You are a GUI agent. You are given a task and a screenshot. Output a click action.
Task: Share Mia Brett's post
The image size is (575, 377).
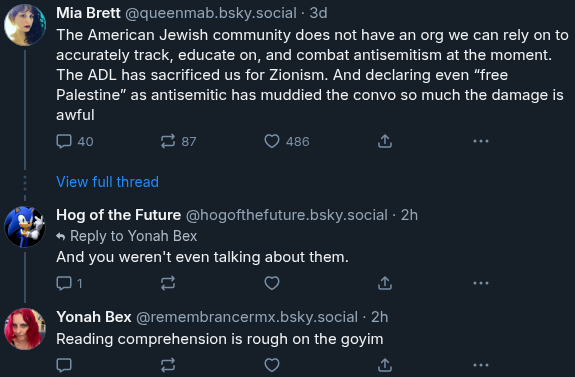(385, 141)
